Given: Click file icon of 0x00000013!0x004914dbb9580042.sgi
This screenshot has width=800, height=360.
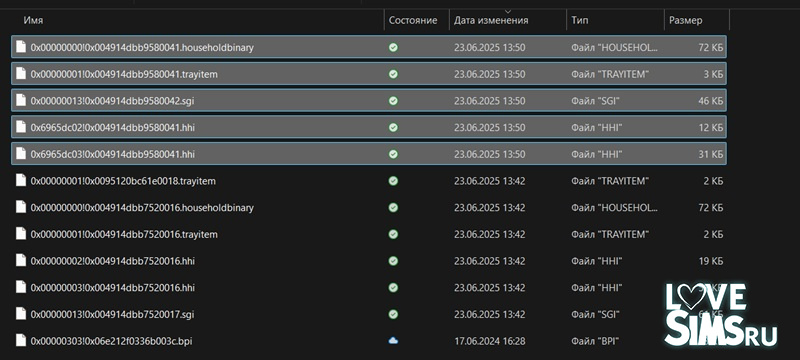Looking at the screenshot, I should click(x=21, y=100).
